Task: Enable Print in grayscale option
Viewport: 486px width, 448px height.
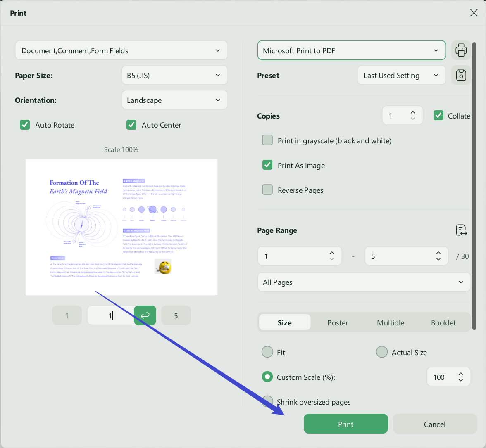Action: point(267,140)
